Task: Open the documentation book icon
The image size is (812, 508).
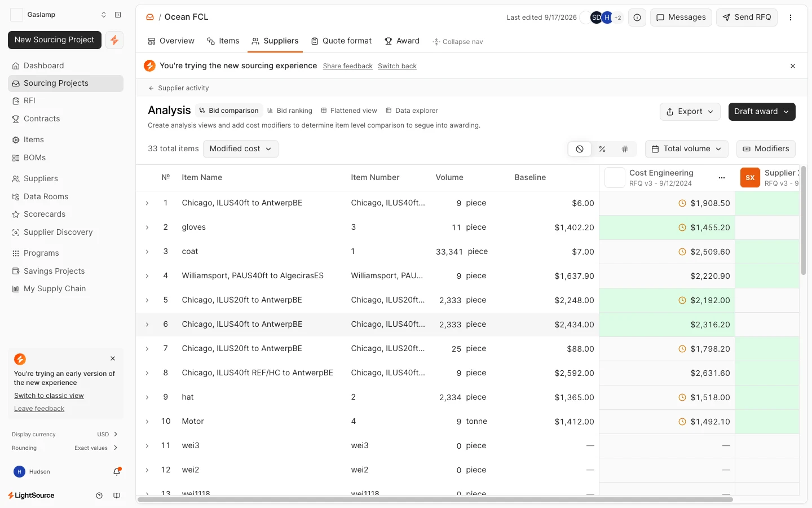Action: click(x=117, y=496)
